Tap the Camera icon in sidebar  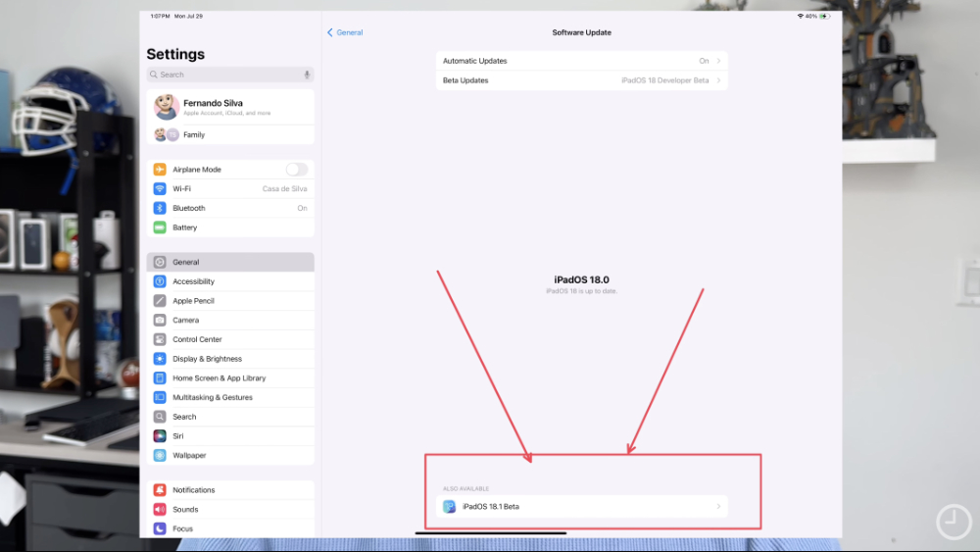click(x=160, y=320)
